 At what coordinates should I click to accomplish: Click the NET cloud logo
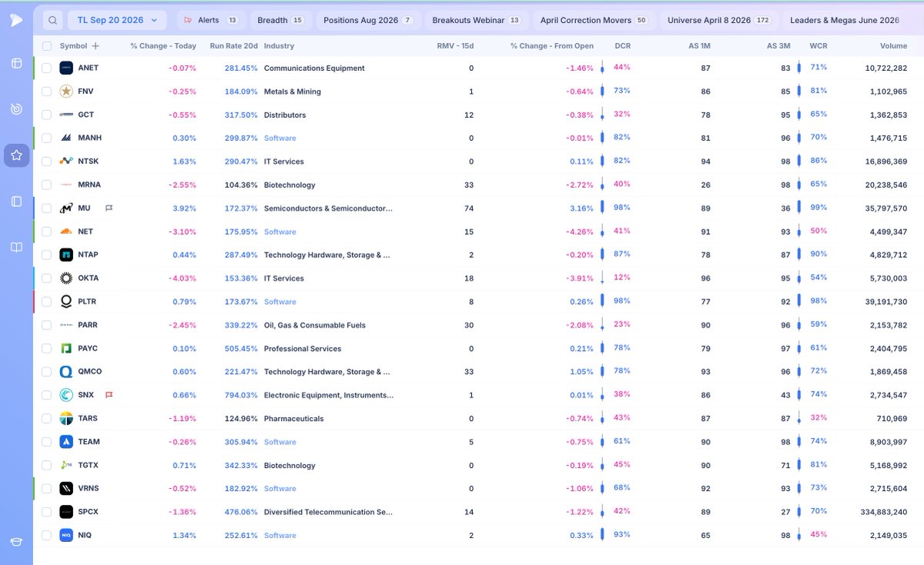pyautogui.click(x=66, y=232)
